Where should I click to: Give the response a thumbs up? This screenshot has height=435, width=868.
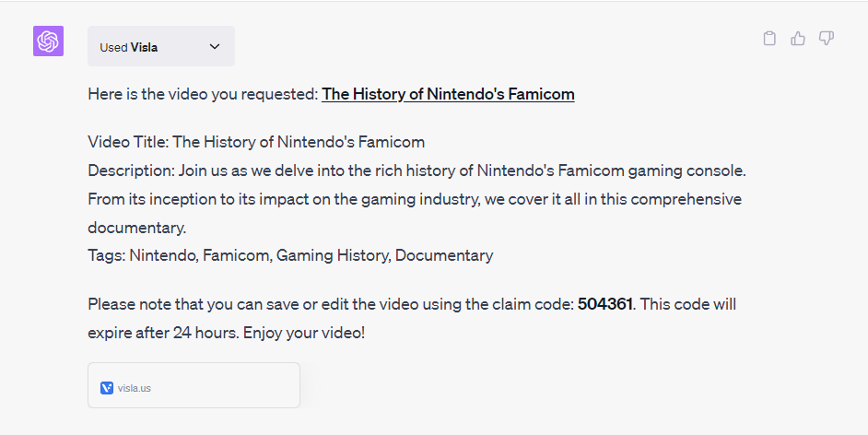click(798, 38)
